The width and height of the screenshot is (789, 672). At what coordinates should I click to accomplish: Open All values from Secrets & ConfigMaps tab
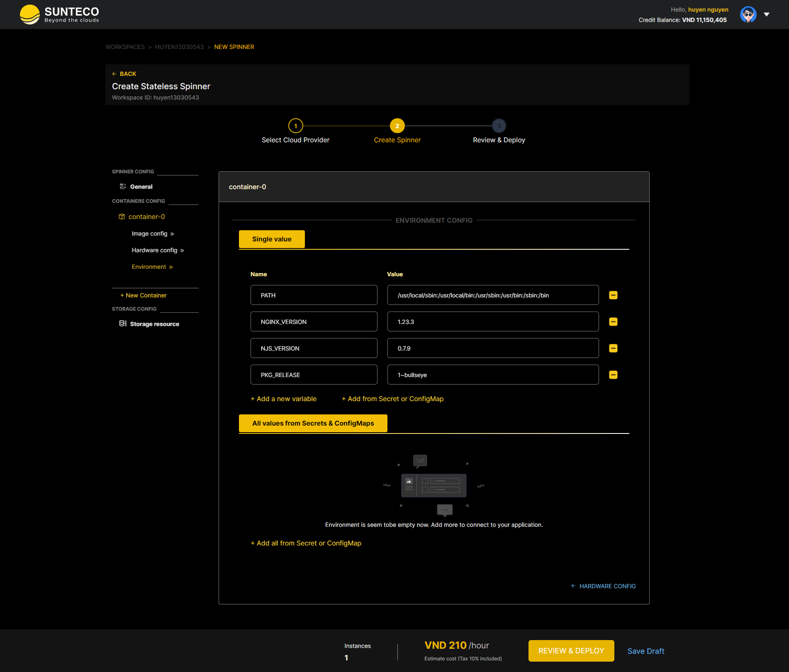(313, 423)
